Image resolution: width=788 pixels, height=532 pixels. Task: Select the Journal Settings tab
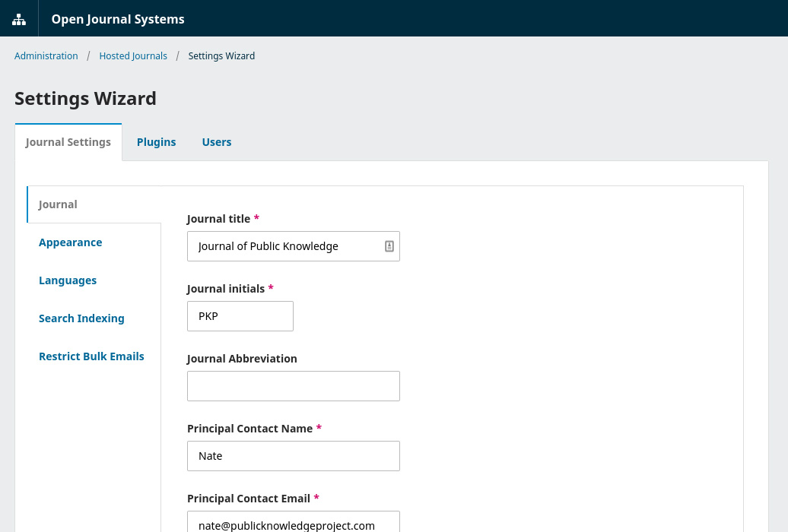tap(68, 142)
